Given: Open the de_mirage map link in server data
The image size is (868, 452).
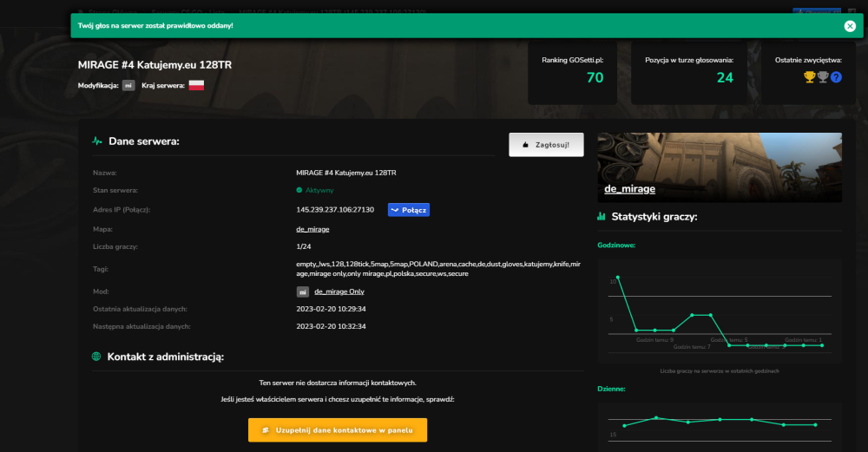Looking at the screenshot, I should tap(312, 229).
